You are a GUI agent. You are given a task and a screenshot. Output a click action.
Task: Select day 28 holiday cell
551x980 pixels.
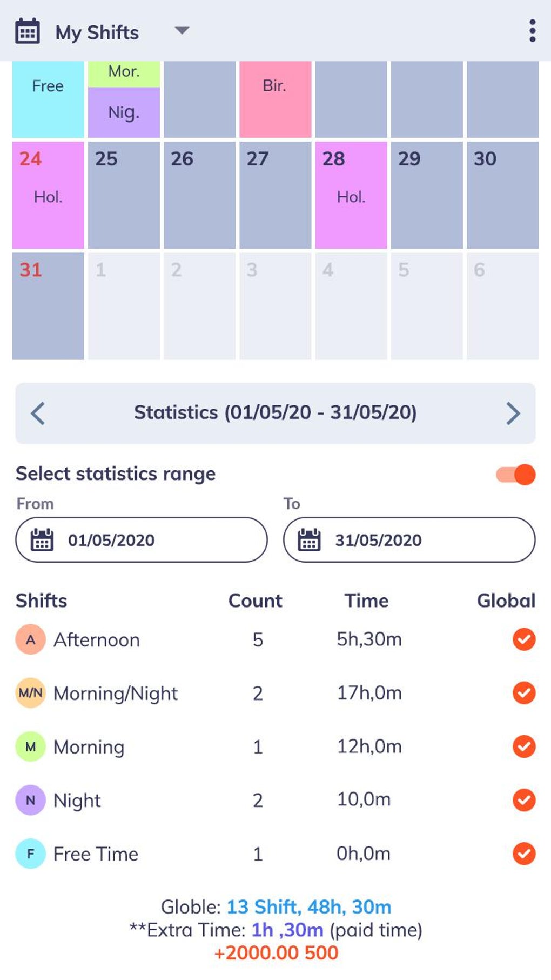(x=351, y=195)
